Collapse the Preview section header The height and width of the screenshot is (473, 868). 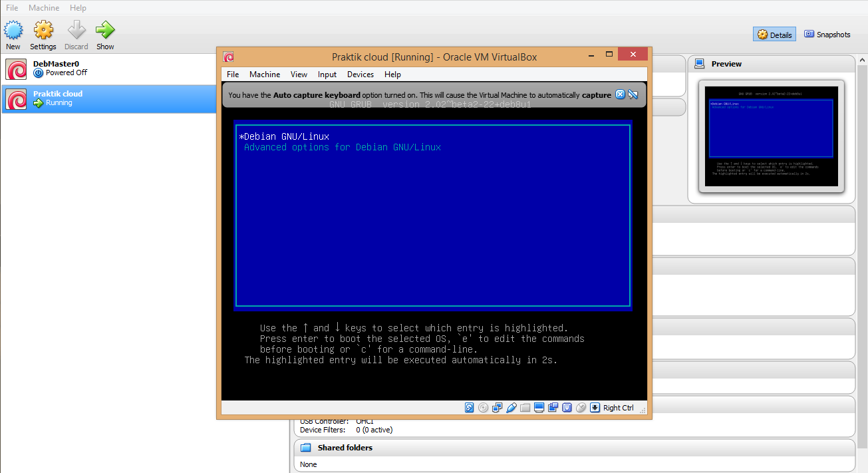coord(771,64)
